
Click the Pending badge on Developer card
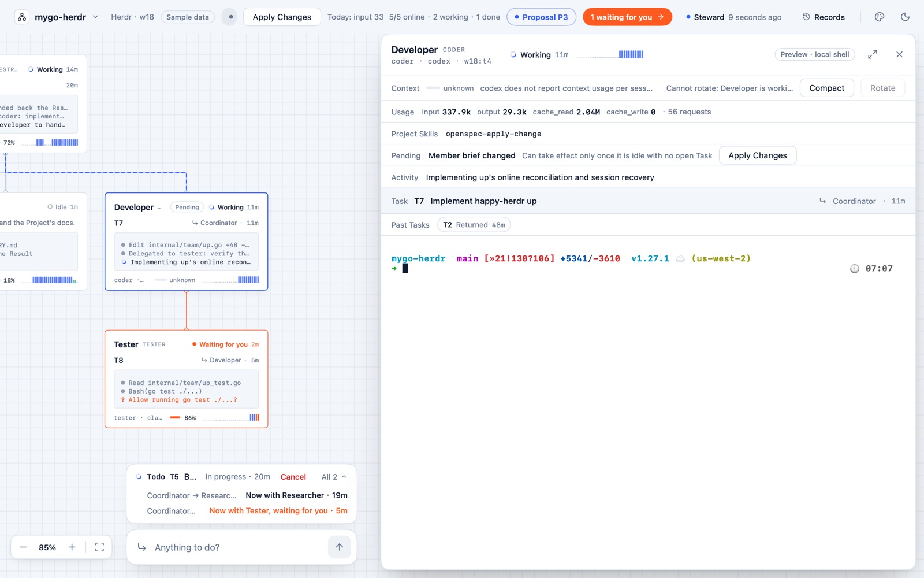pos(187,207)
